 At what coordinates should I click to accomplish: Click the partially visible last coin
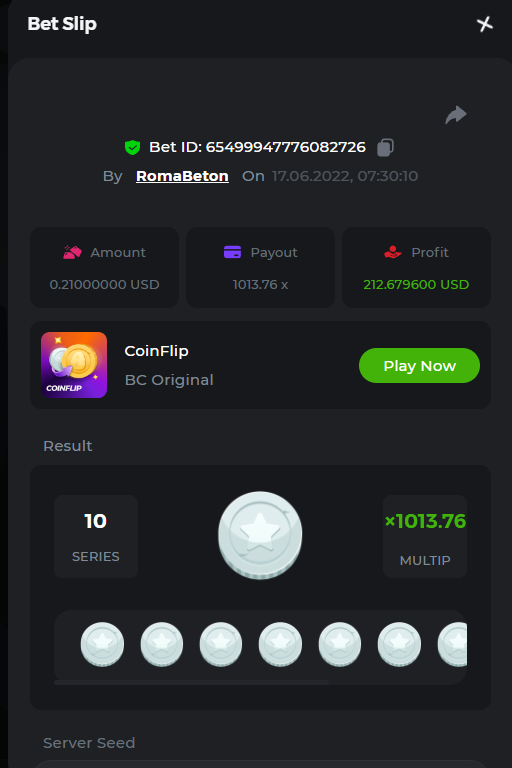[452, 644]
